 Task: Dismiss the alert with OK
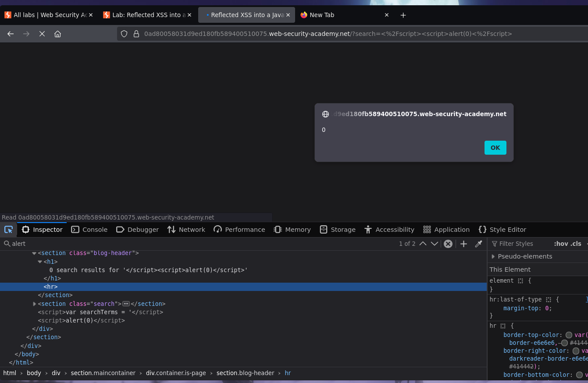tap(495, 148)
